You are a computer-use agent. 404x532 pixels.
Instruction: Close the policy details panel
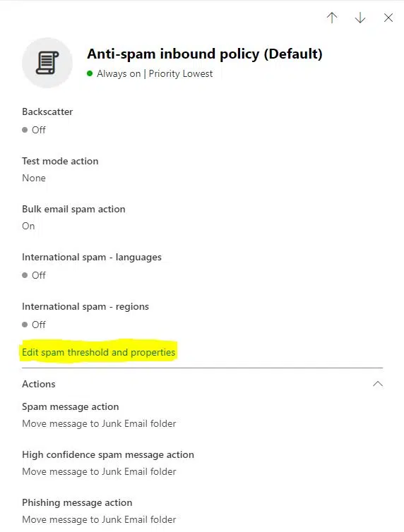[388, 18]
